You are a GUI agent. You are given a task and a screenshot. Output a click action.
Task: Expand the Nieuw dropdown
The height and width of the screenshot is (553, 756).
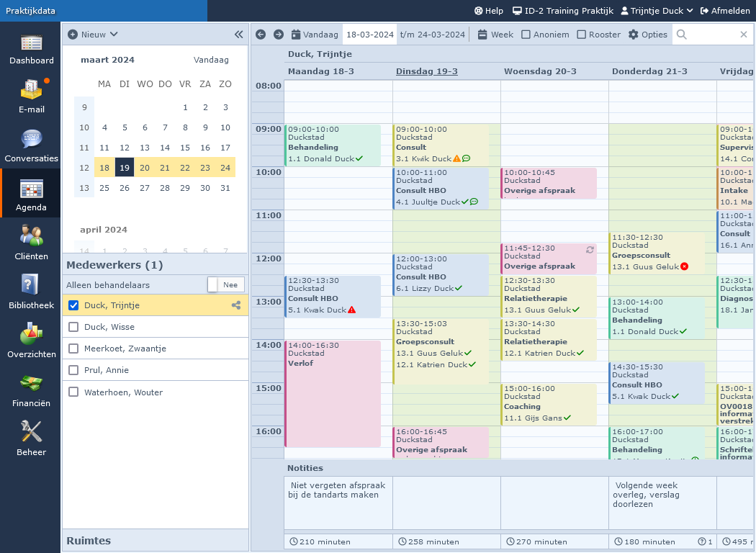coord(93,35)
